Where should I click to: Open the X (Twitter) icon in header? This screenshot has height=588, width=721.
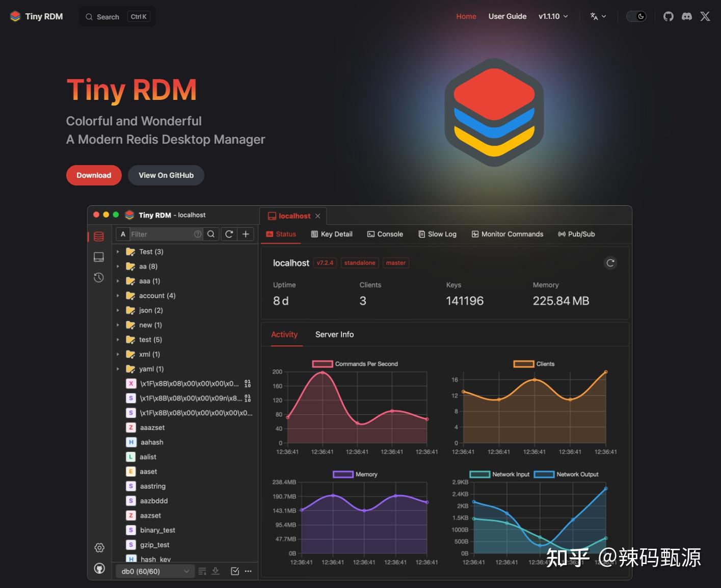[x=705, y=16]
